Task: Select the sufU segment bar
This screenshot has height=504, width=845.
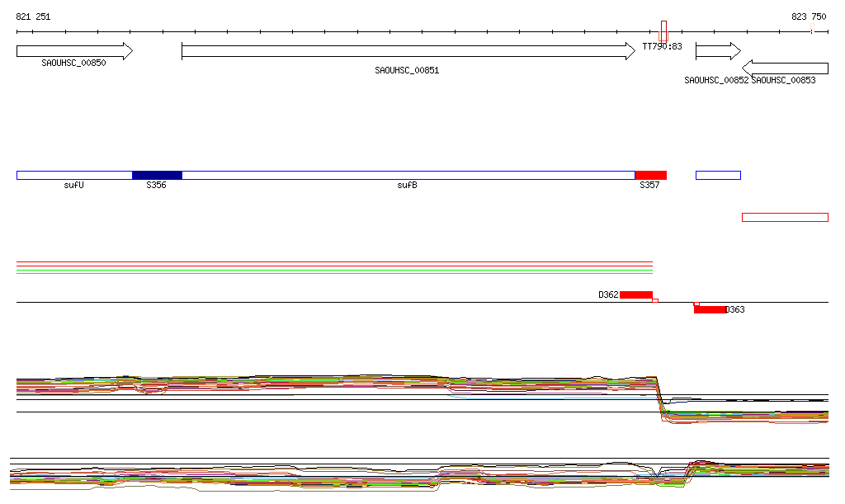Action: 74,175
